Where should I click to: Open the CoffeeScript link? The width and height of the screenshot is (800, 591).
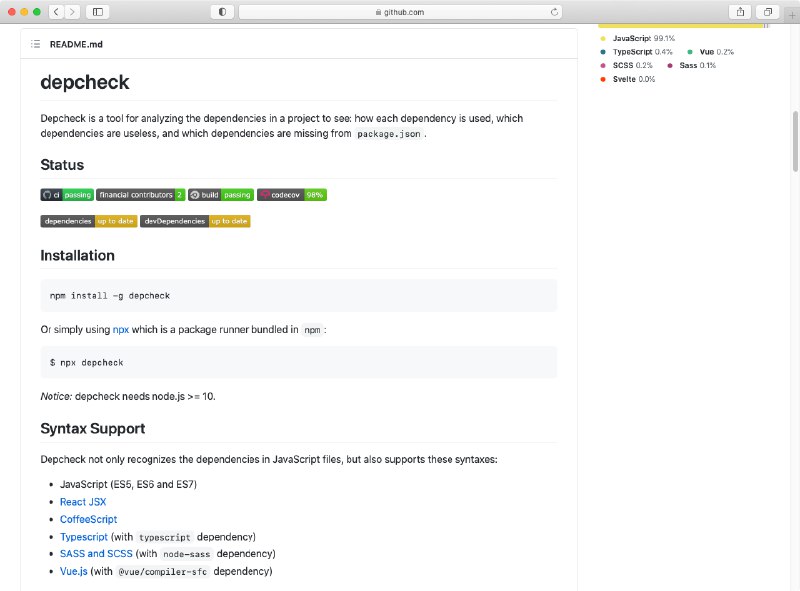89,519
